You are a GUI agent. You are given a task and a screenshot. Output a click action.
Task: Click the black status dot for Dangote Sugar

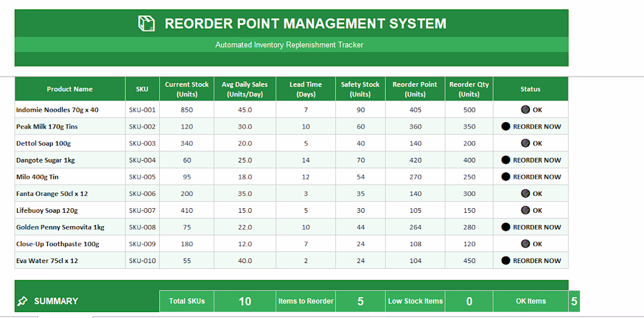tap(506, 160)
